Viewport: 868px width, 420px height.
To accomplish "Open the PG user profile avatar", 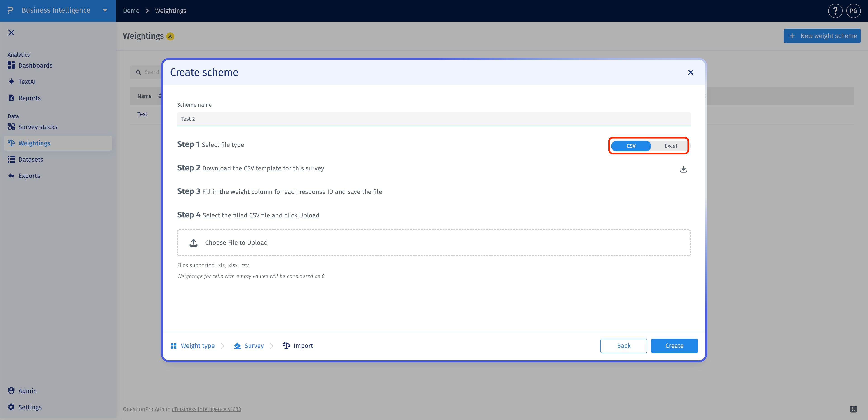I will pyautogui.click(x=853, y=11).
